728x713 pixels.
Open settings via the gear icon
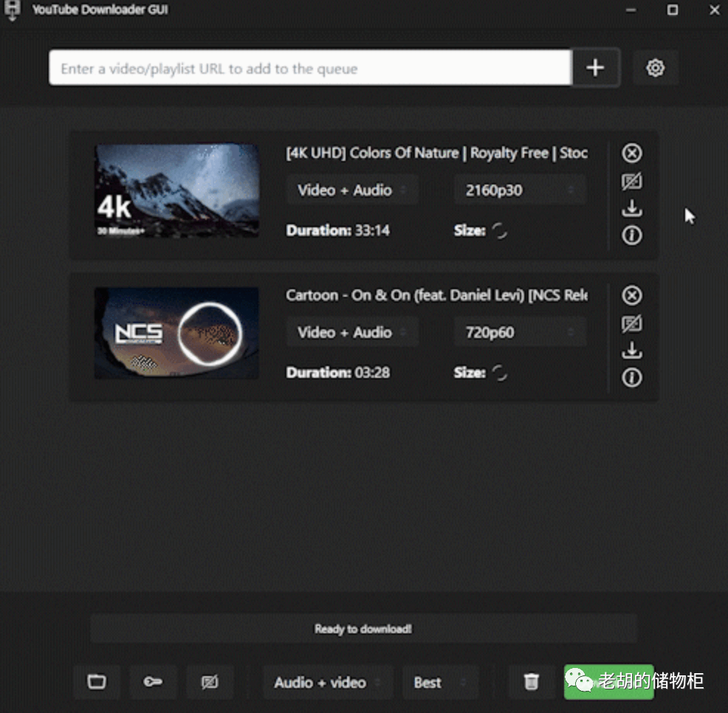tap(655, 68)
